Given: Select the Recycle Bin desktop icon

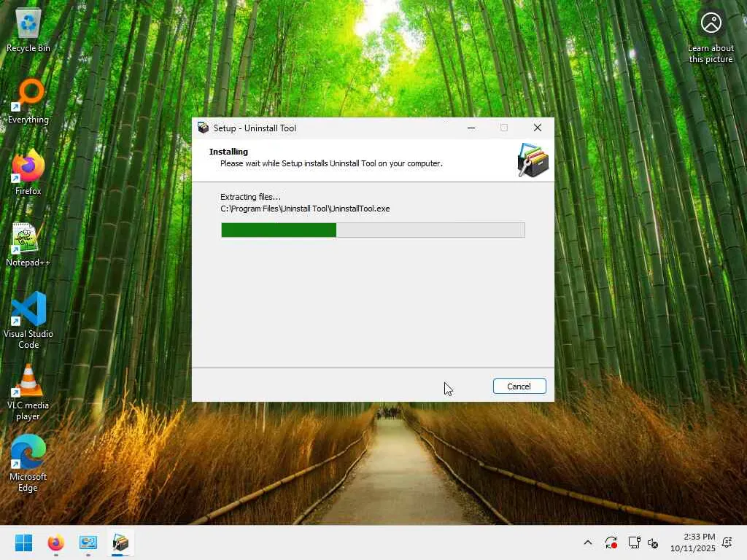Looking at the screenshot, I should point(28,31).
